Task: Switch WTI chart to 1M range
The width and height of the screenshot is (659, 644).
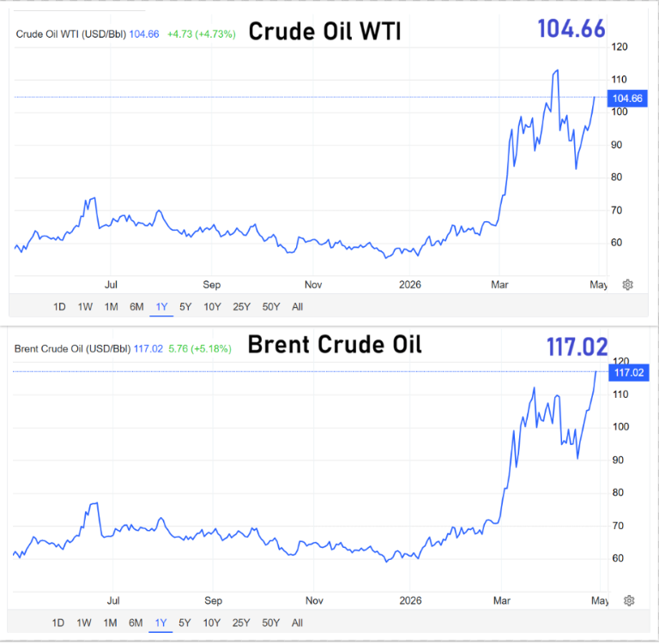Action: pyautogui.click(x=111, y=306)
